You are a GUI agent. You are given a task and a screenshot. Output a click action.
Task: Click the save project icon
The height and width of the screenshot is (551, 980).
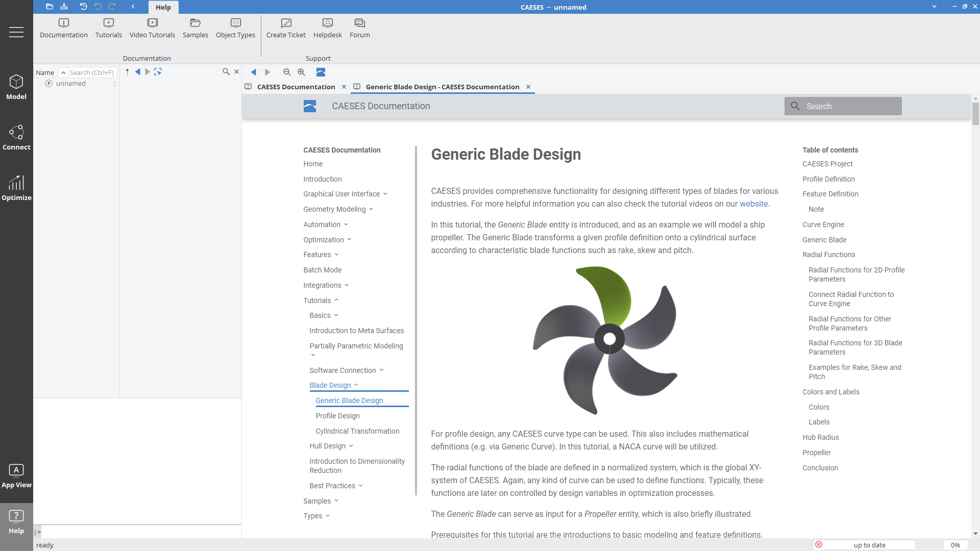[64, 7]
